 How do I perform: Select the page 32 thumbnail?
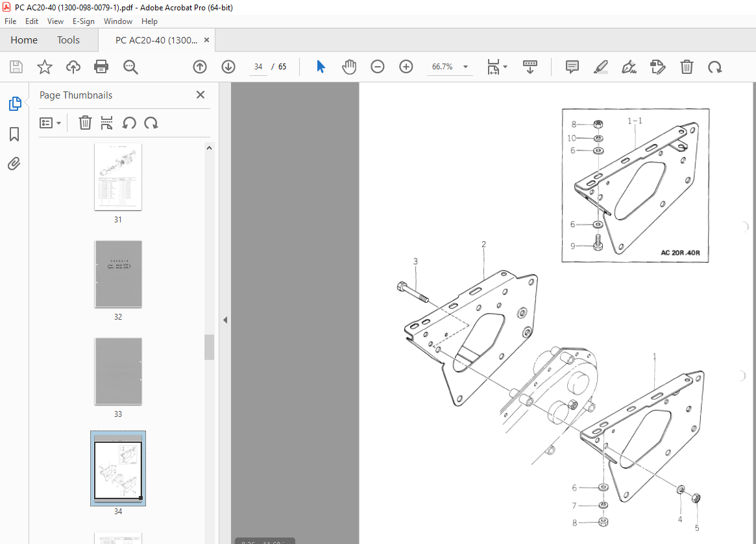(x=118, y=274)
